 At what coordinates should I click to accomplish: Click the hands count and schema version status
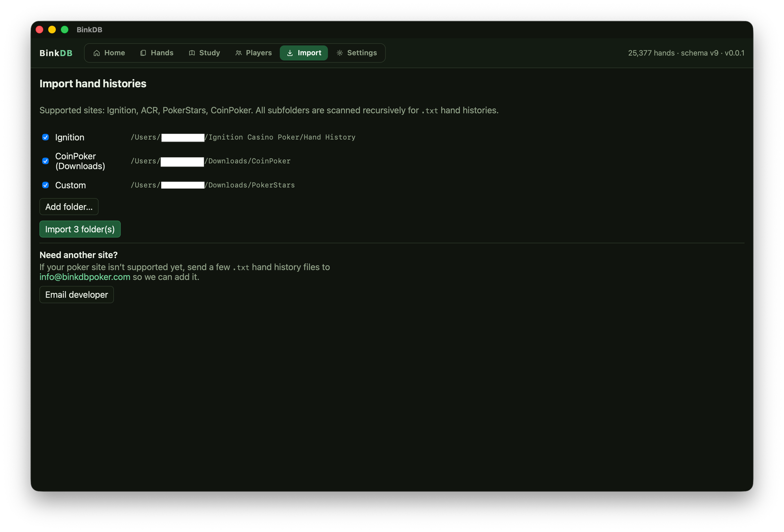(686, 53)
